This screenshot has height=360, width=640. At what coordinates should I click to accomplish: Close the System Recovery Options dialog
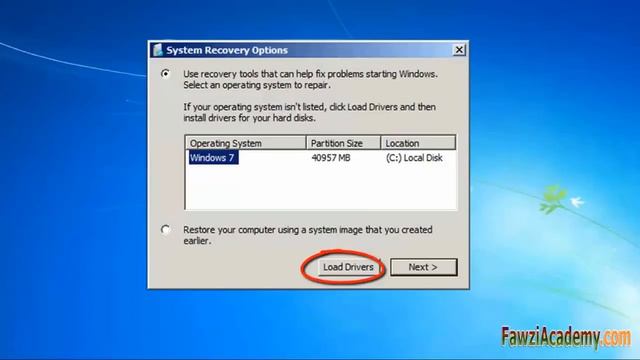pos(459,50)
